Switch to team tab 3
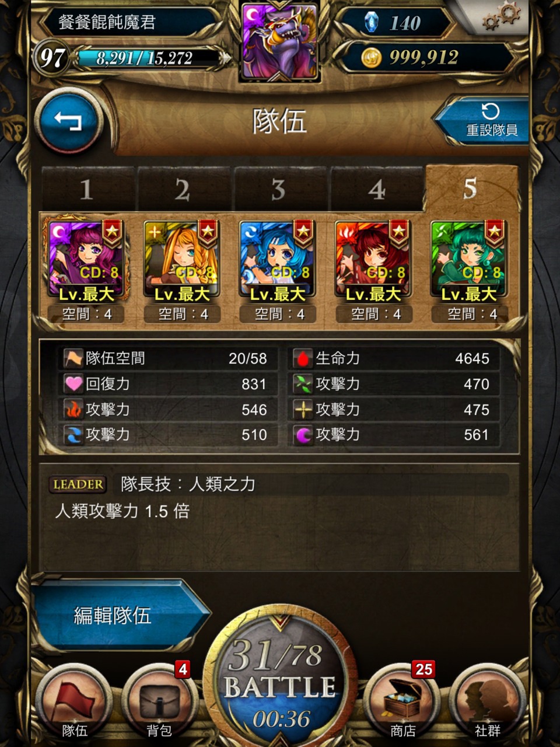The width and height of the screenshot is (560, 747). click(x=278, y=189)
